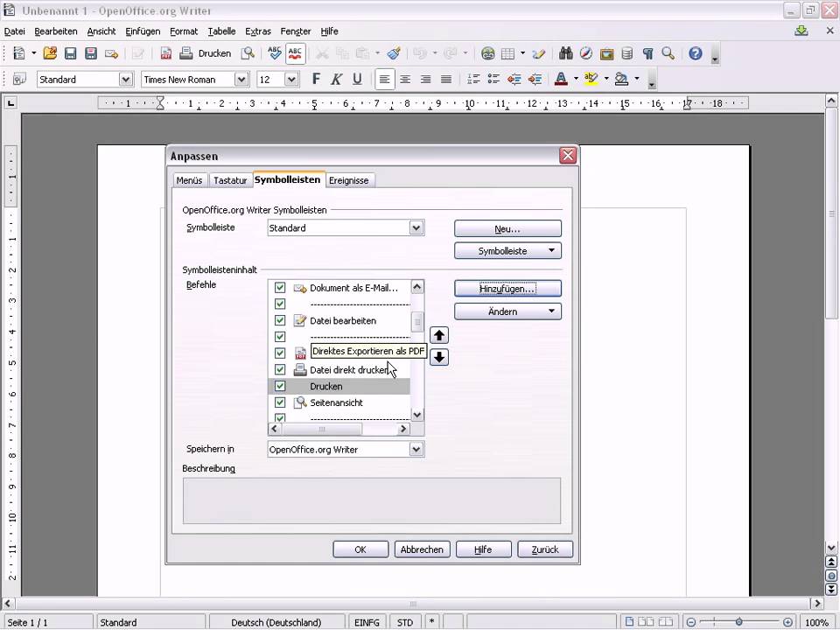840x630 pixels.
Task: Open Help with the question mark icon
Action: pos(696,53)
